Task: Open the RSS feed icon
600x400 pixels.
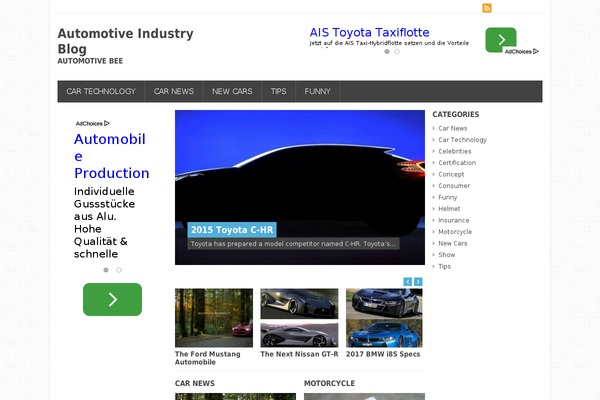Action: tap(487, 8)
